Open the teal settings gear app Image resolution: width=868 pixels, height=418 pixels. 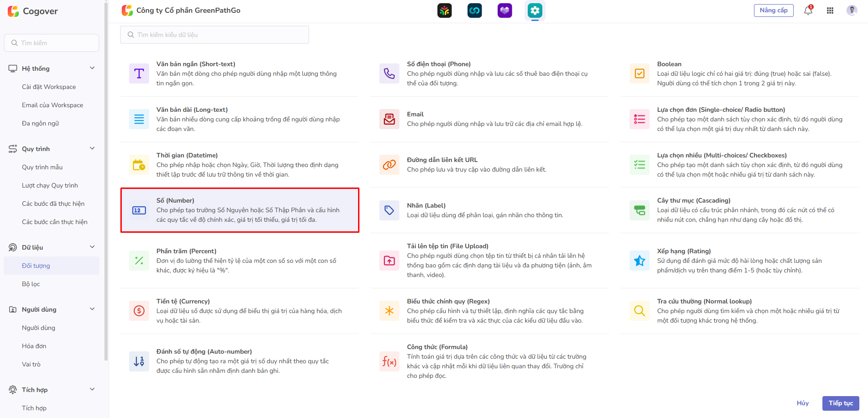click(x=535, y=10)
